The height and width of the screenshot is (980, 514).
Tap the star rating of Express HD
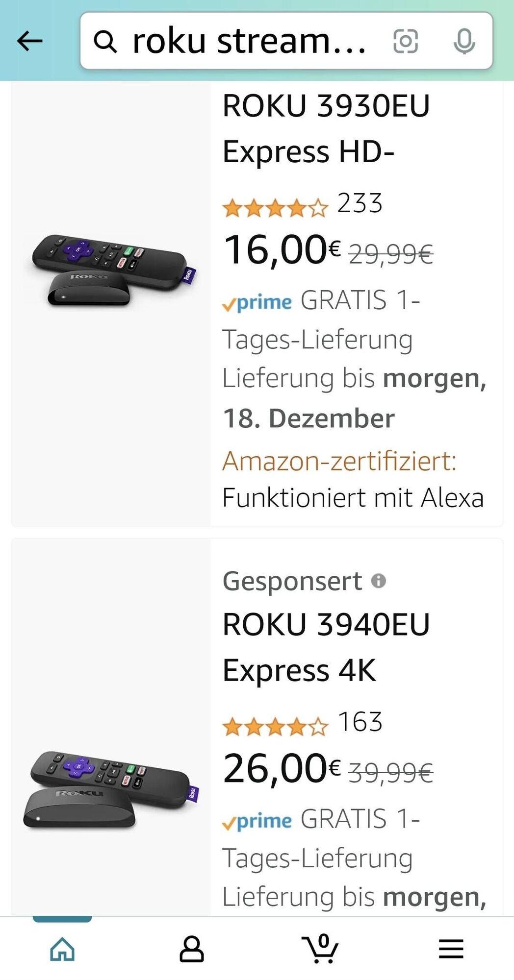point(275,208)
